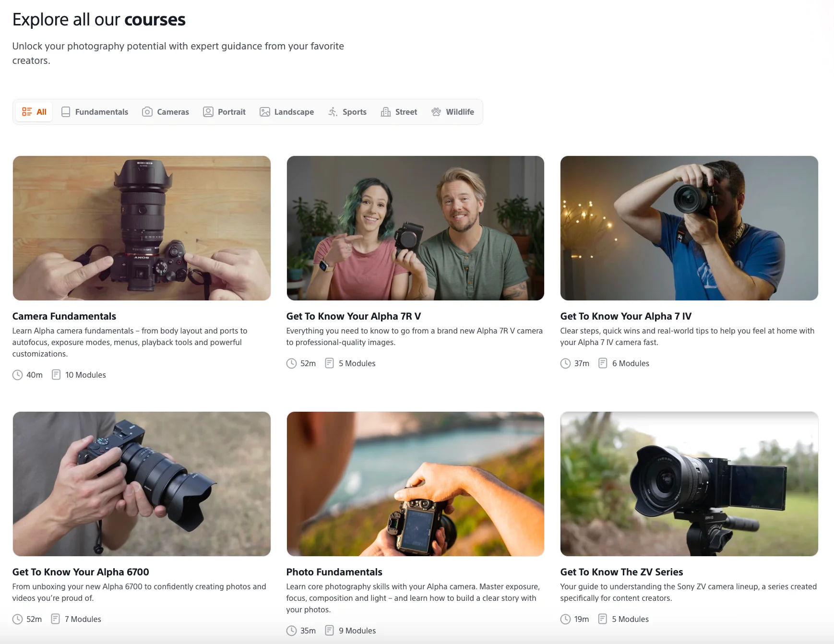Filter courses by Sports label
This screenshot has width=834, height=644.
[354, 112]
